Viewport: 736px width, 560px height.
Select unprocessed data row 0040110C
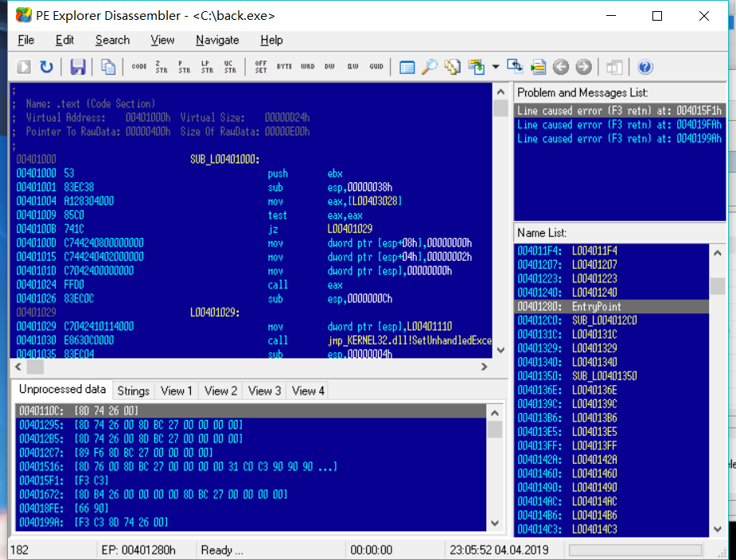[x=251, y=410]
